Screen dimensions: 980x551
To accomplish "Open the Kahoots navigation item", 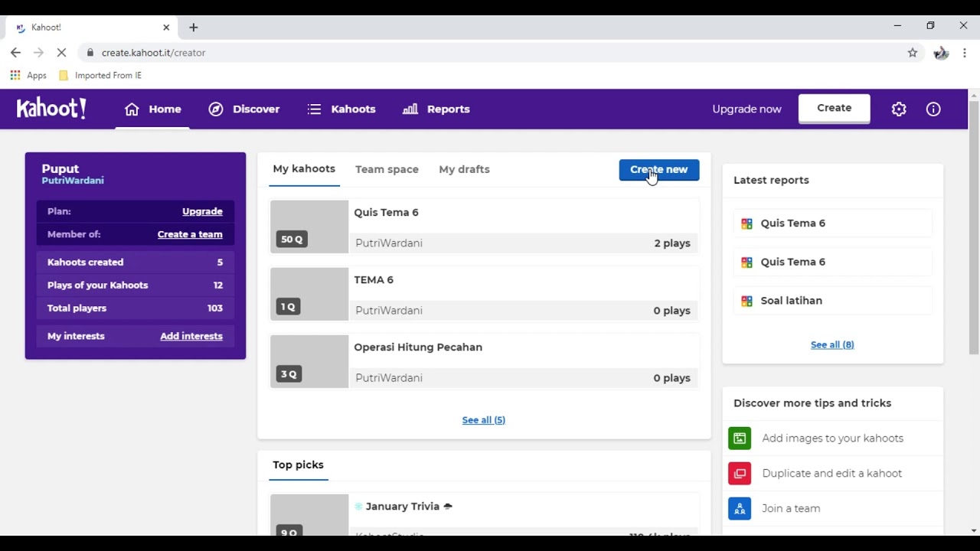I will click(341, 109).
